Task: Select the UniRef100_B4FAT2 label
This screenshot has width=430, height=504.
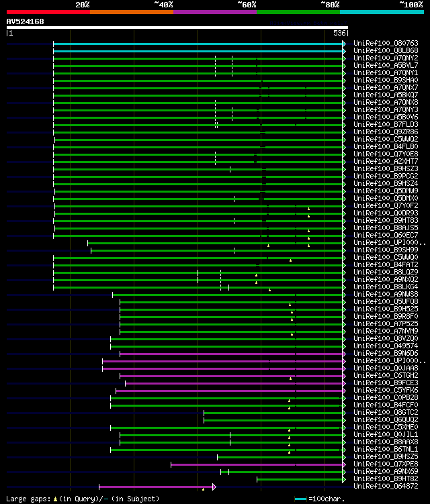Action: (x=386, y=265)
